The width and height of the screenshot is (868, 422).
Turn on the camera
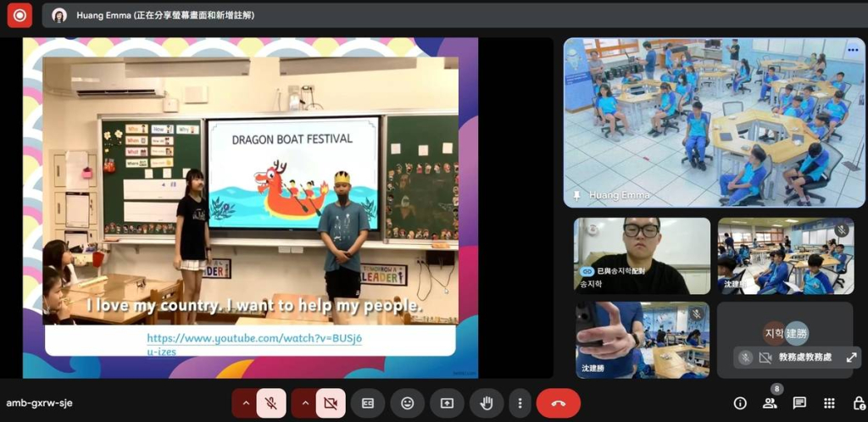(331, 403)
